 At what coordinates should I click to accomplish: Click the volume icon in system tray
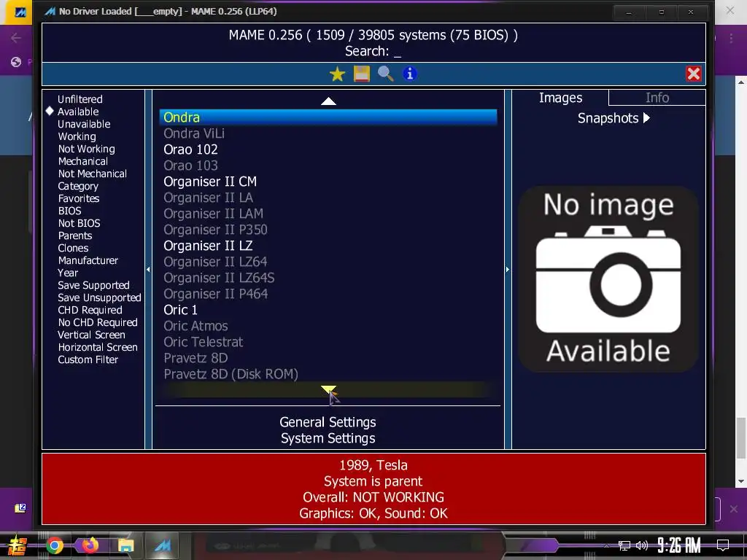[x=642, y=545]
